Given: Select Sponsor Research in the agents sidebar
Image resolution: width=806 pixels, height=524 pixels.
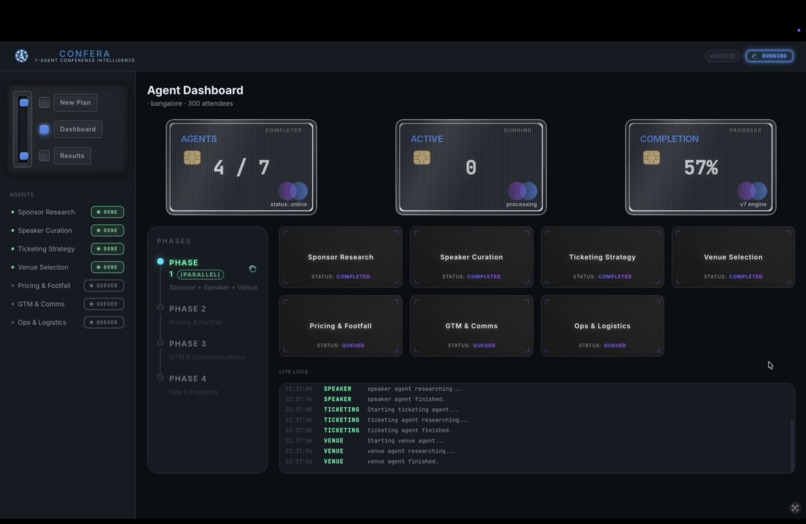Looking at the screenshot, I should pos(46,212).
